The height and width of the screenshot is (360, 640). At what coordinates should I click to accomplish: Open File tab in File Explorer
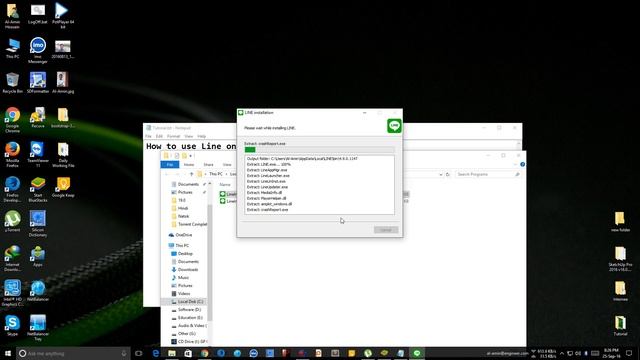(x=170, y=164)
